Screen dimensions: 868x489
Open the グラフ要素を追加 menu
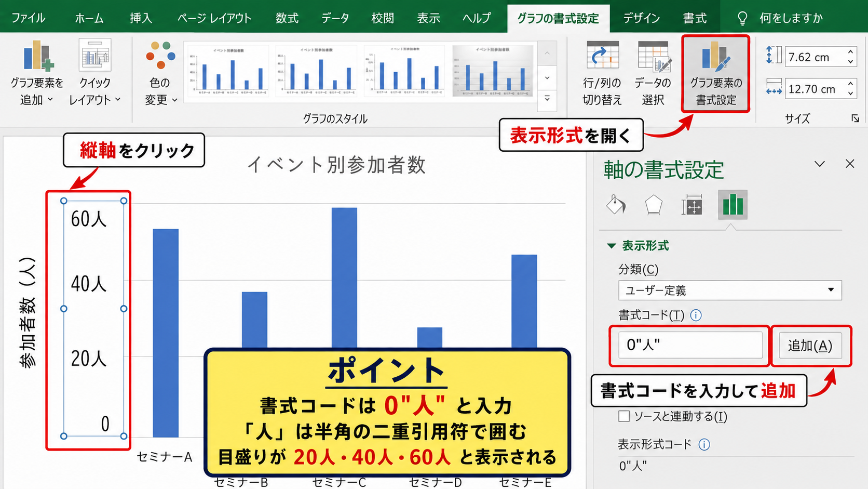[37, 73]
